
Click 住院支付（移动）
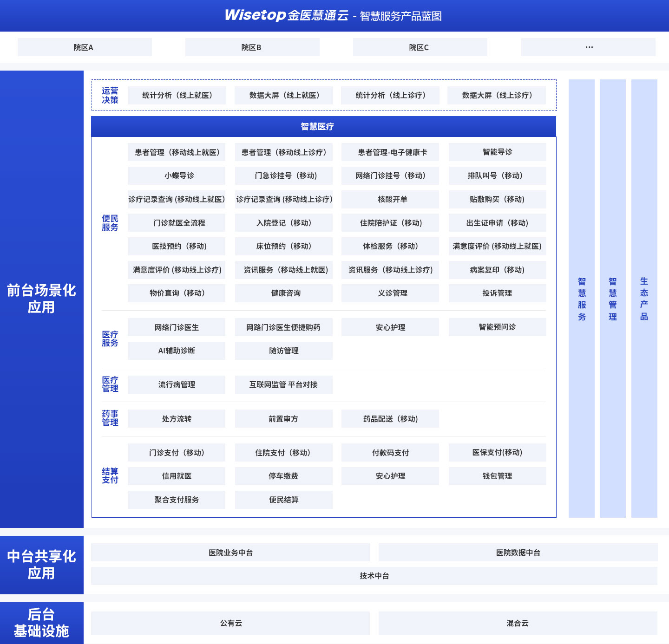point(284,453)
